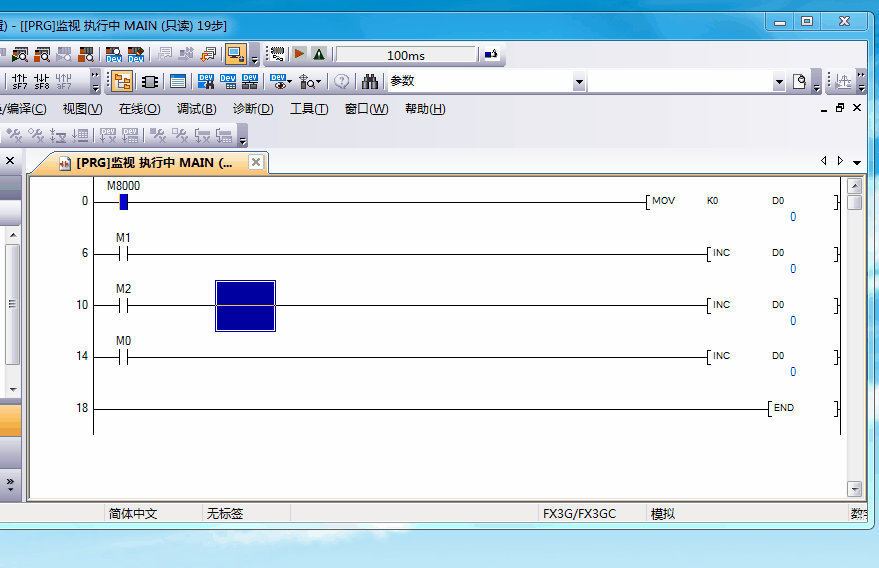879x568 pixels.
Task: Click the Dev eye watch icon
Action: click(279, 82)
